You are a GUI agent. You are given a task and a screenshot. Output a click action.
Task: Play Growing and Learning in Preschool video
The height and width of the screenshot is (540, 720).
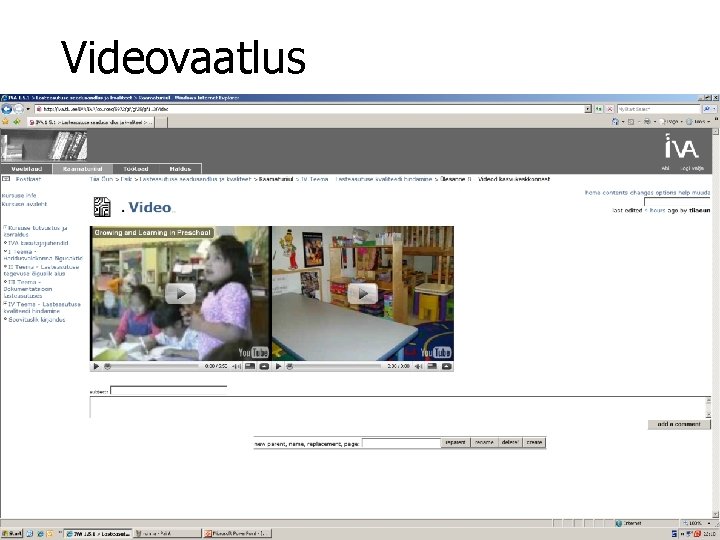click(x=180, y=293)
